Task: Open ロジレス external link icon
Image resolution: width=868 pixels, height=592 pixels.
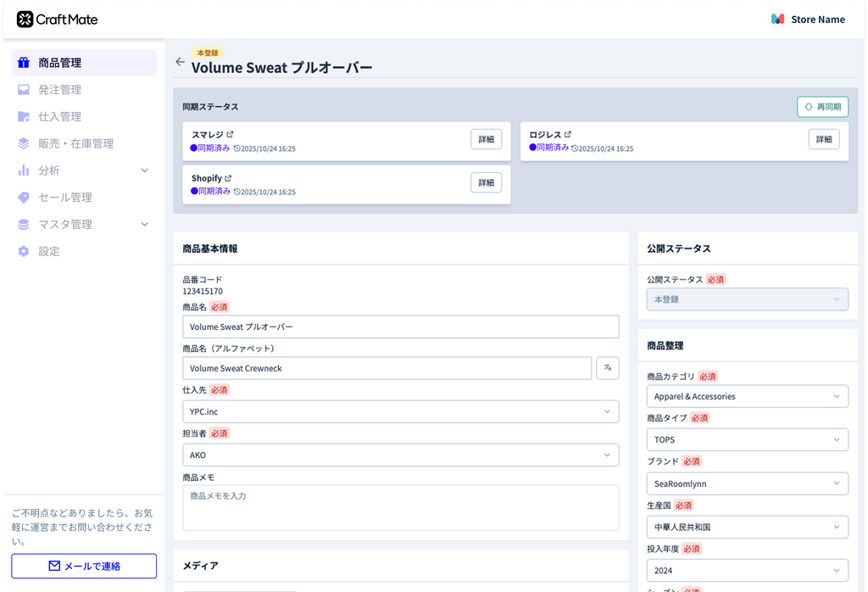Action: point(568,135)
